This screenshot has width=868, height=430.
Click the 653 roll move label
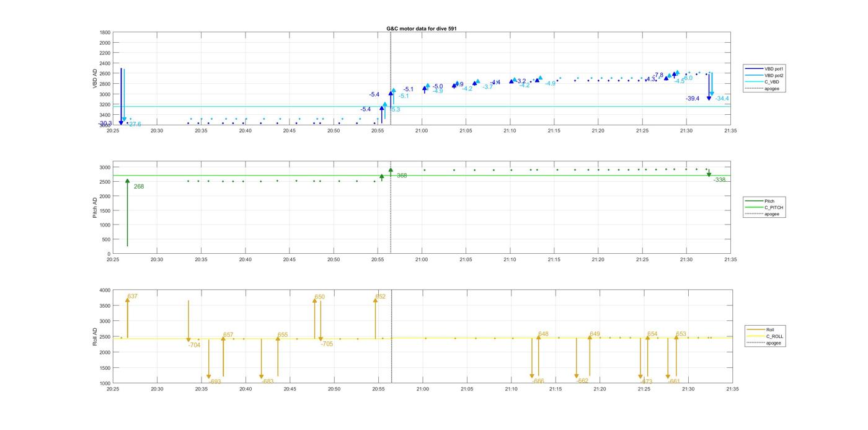coord(681,334)
